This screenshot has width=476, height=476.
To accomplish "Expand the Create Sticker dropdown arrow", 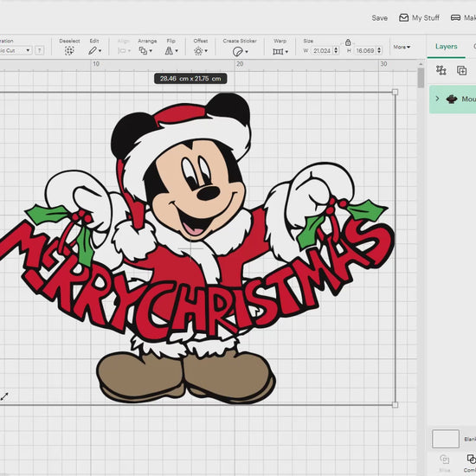I will pyautogui.click(x=247, y=52).
